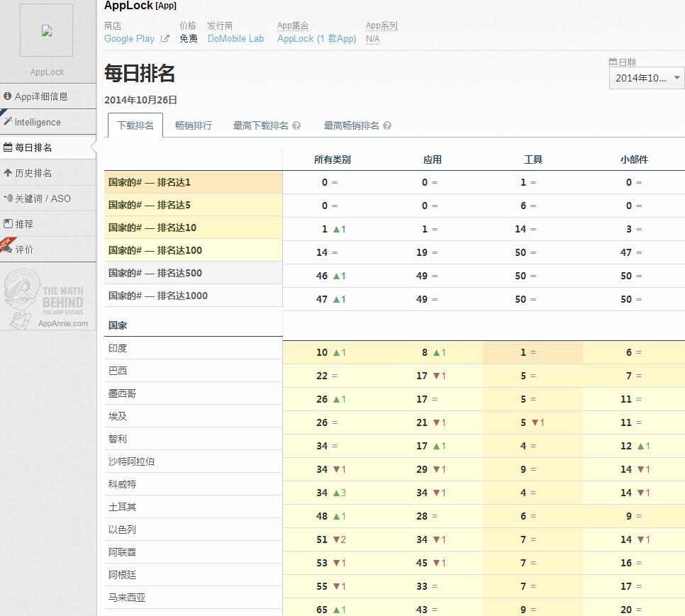The width and height of the screenshot is (685, 616).
Task: Click the 巴西 country row
Action: pos(193,371)
